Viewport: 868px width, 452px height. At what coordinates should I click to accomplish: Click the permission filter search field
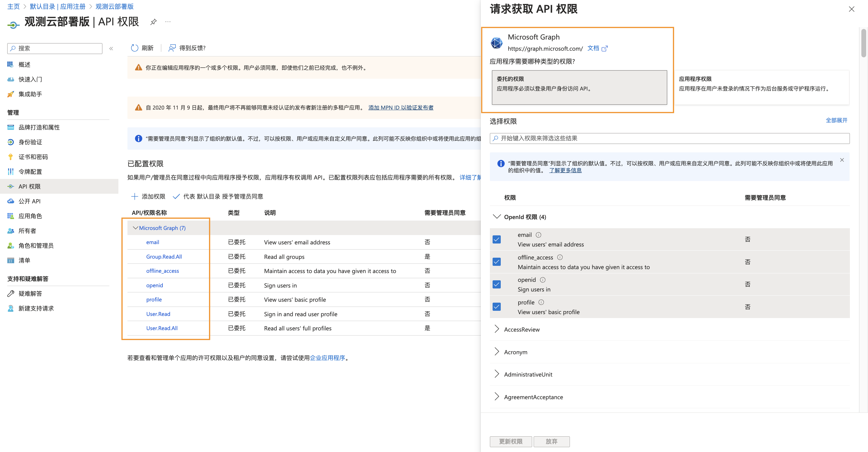pos(670,138)
